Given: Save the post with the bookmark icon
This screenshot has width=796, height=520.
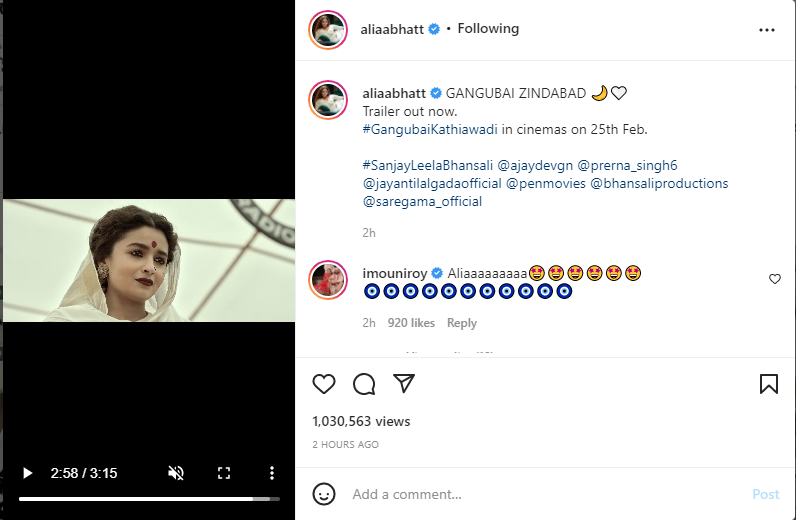Looking at the screenshot, I should [768, 384].
